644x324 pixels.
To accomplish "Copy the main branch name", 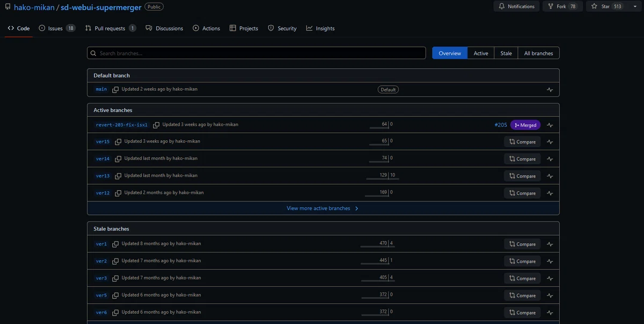I will pyautogui.click(x=115, y=90).
